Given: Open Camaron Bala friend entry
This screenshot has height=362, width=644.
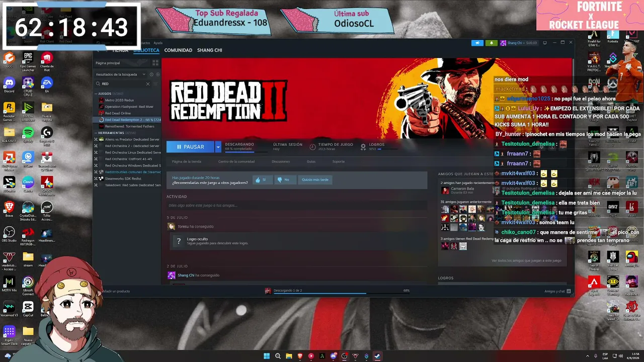Looking at the screenshot, I should [458, 190].
